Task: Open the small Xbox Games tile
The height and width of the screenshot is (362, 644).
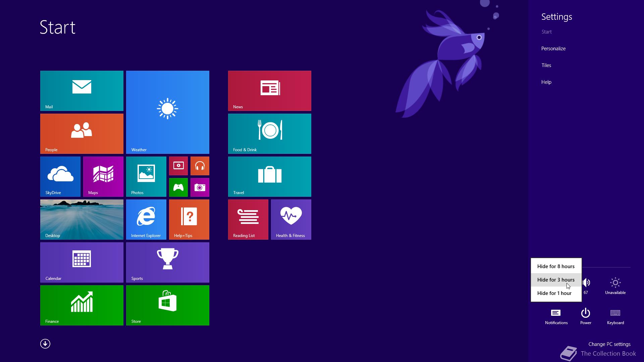Action: [x=178, y=187]
